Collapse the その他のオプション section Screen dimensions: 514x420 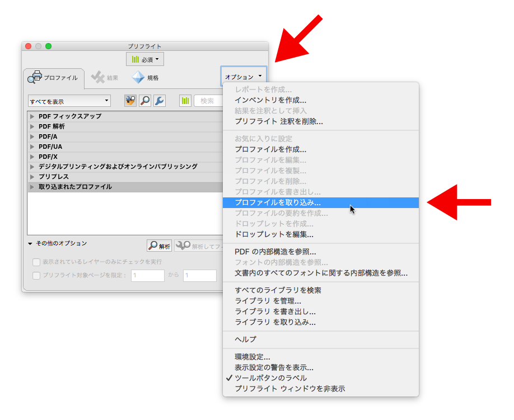tap(30, 243)
